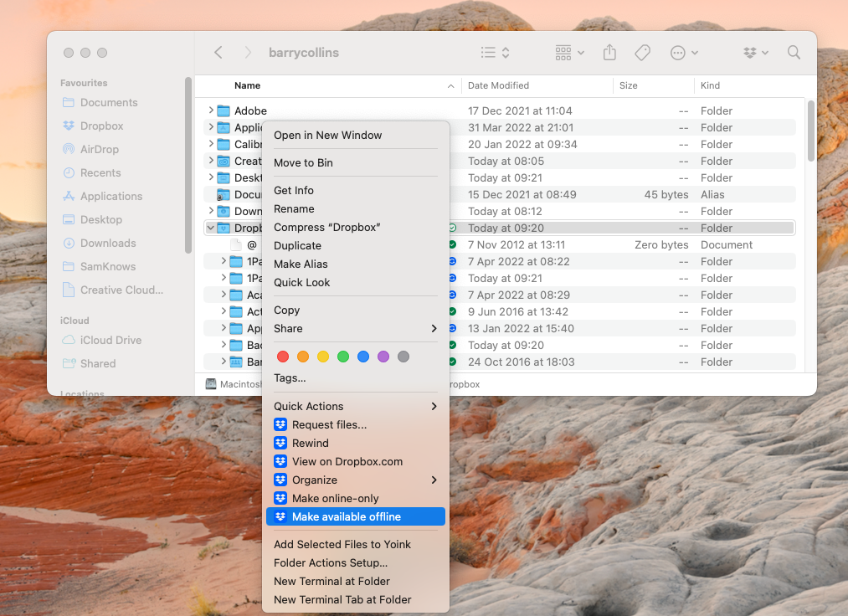
Task: Click the Share toolbar icon
Action: (609, 53)
